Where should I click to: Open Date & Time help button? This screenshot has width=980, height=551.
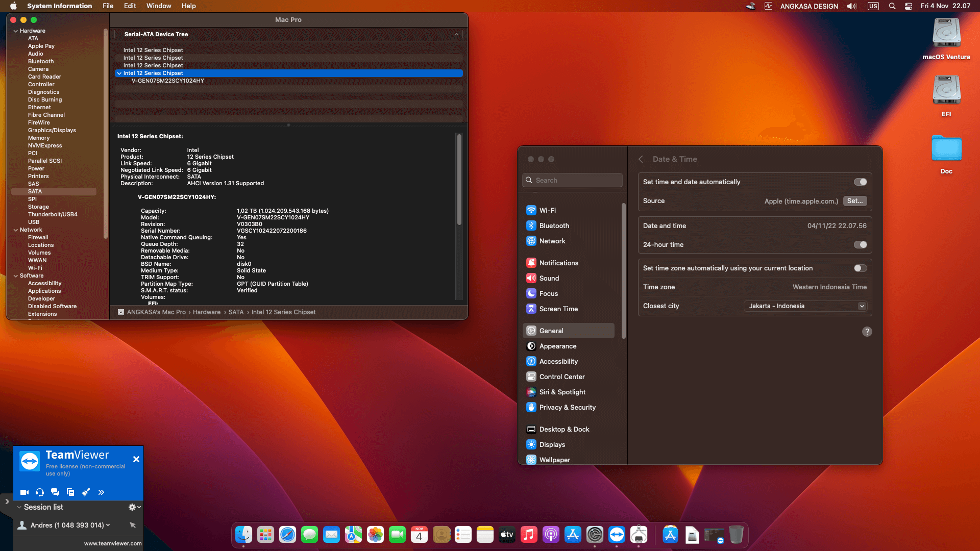(x=867, y=332)
